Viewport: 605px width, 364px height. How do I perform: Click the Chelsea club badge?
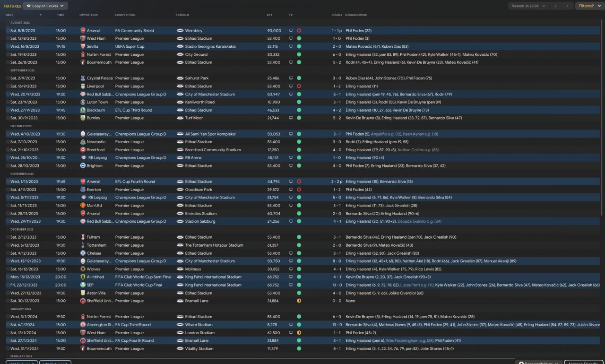click(x=83, y=253)
